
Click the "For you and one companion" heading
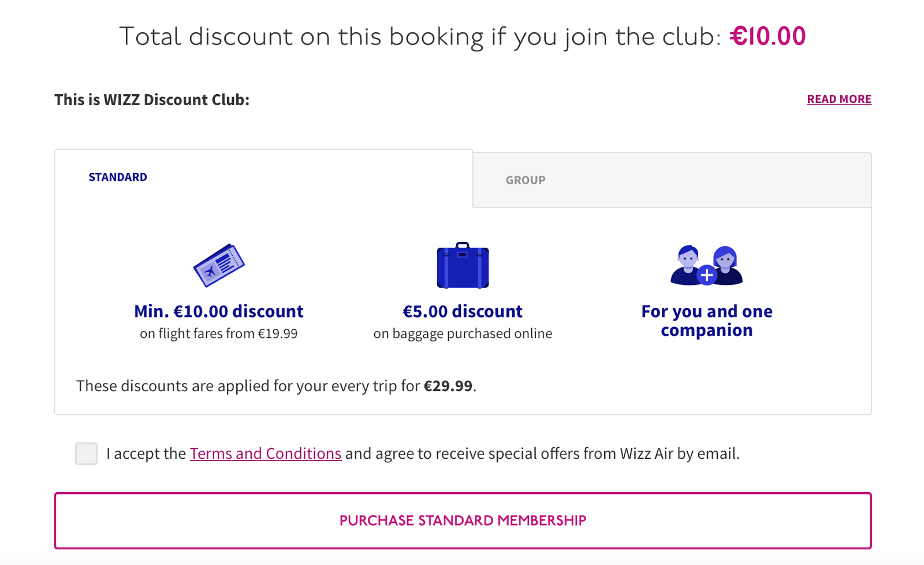point(706,321)
